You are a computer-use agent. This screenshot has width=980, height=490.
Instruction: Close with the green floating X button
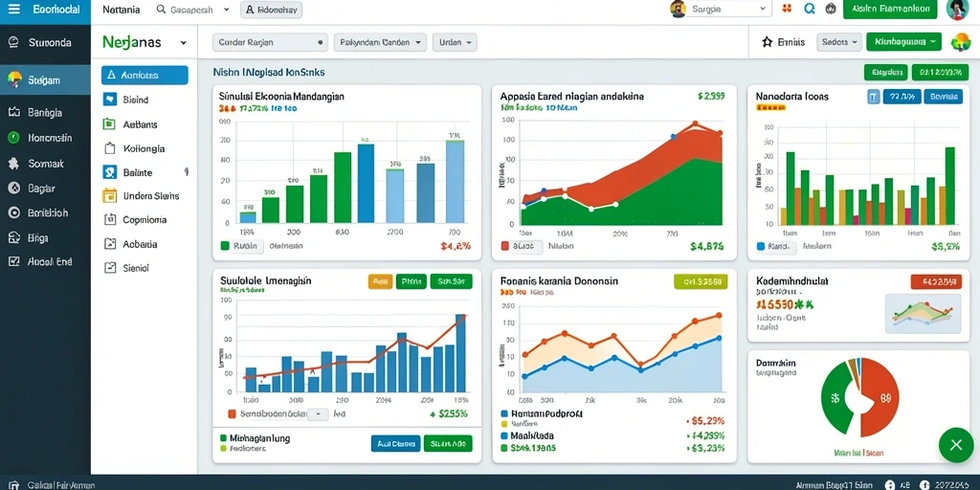[x=956, y=445]
